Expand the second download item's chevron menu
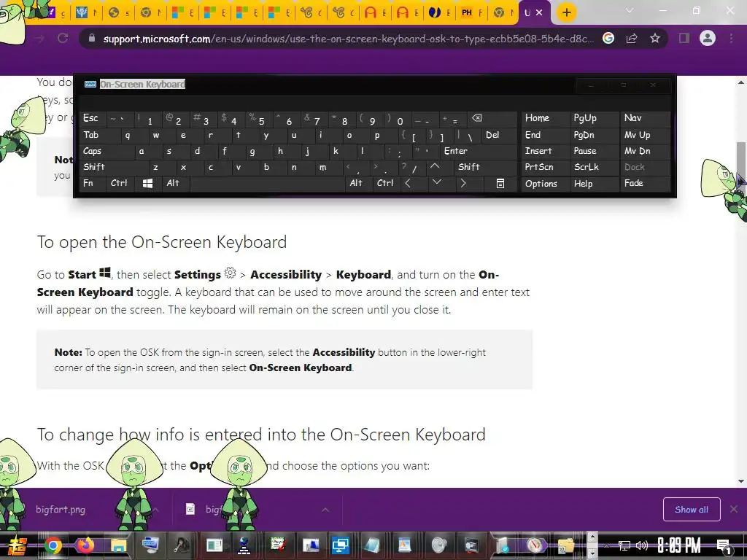 (x=325, y=510)
